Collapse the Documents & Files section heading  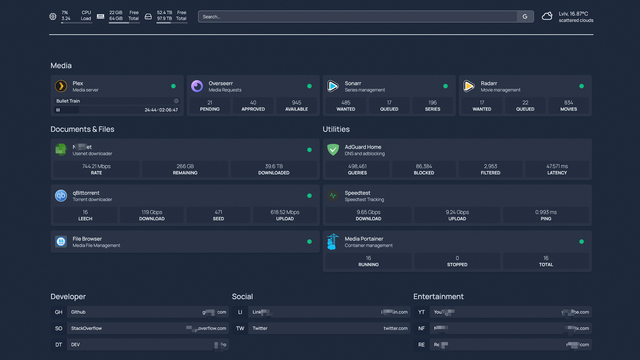point(82,129)
